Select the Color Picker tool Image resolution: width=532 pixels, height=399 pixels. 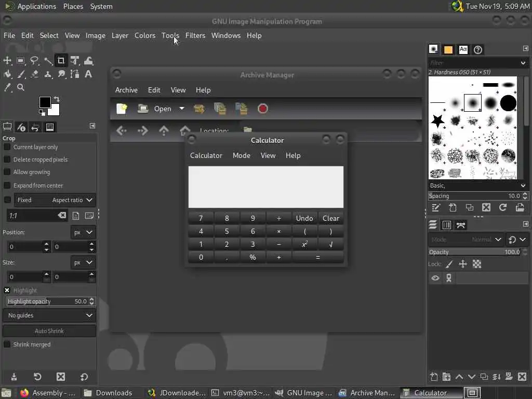coord(7,87)
